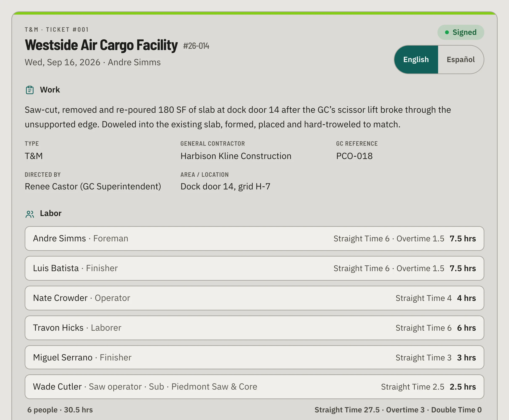
Task: Click the T&M type value
Action: coord(34,156)
